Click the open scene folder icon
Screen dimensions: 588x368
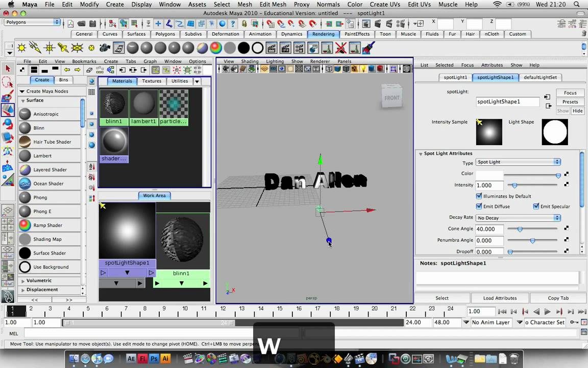(x=81, y=24)
